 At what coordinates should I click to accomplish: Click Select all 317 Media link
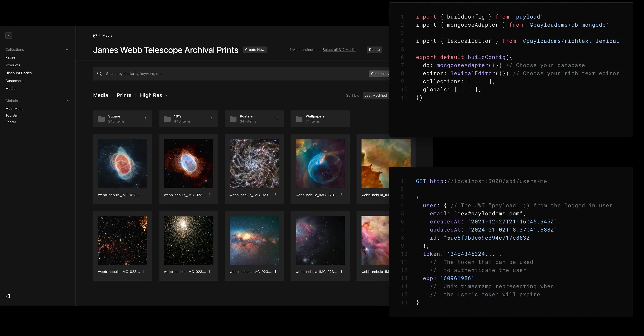click(339, 50)
